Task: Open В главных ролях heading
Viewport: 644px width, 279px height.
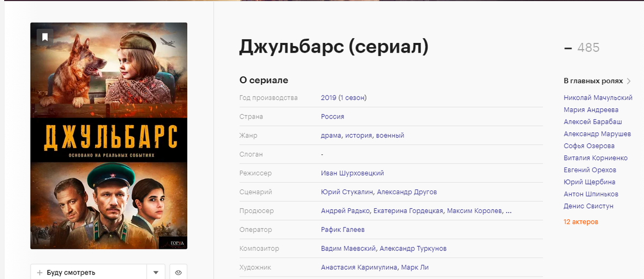Action: (x=593, y=81)
